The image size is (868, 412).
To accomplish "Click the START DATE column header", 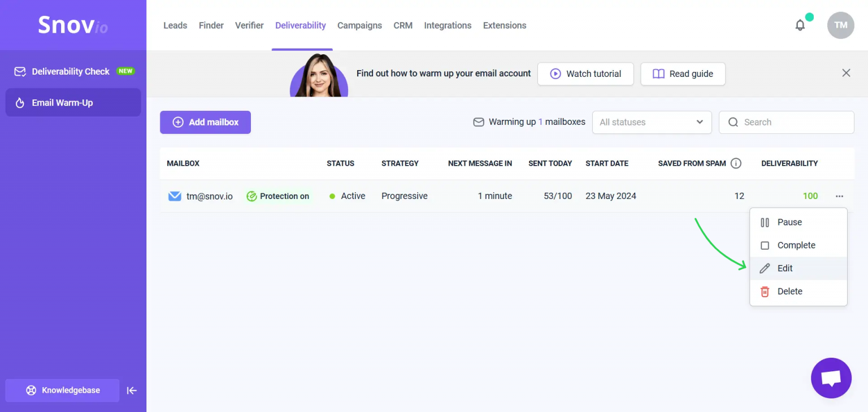I will (607, 163).
